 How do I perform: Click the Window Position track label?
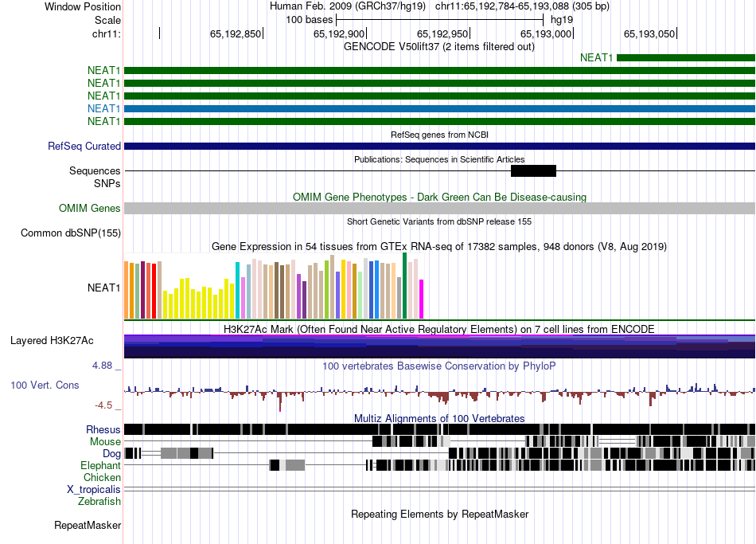(83, 6)
